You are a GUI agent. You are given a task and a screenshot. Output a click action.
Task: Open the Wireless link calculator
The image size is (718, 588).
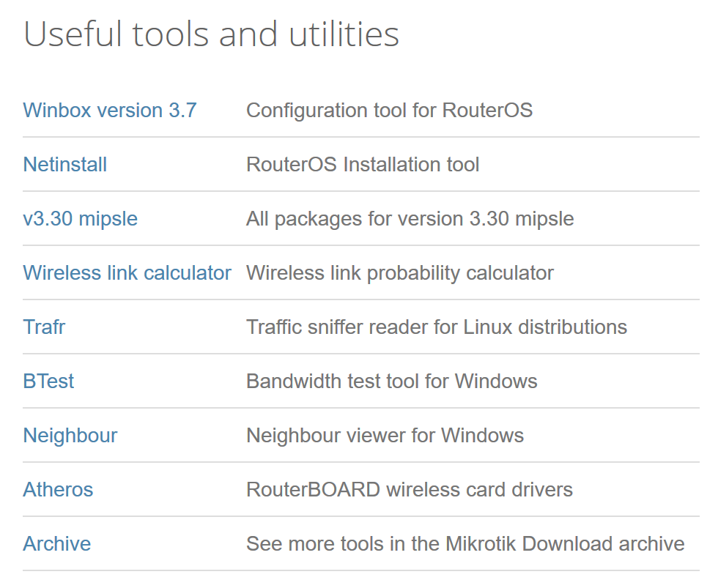[x=127, y=272]
